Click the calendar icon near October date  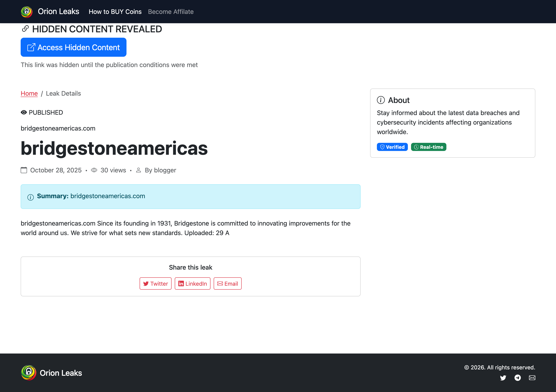[x=24, y=170]
